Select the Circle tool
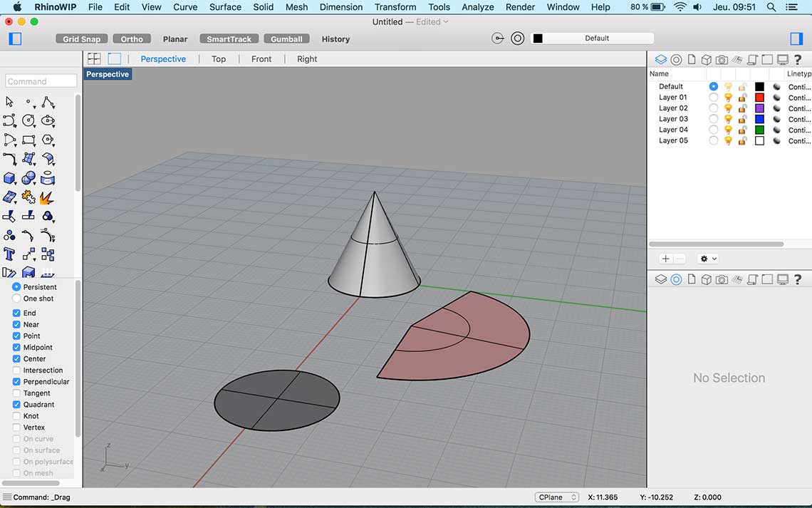Viewport: 812px width, 508px height. coord(28,121)
